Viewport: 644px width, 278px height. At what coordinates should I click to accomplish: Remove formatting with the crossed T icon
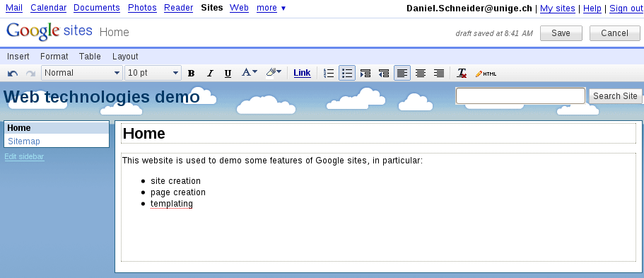click(x=462, y=73)
